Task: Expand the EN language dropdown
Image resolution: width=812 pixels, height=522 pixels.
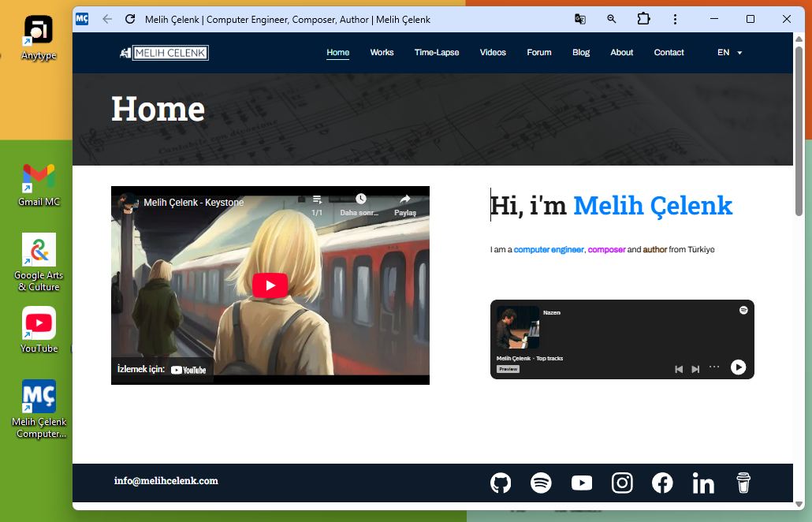Action: pos(730,53)
